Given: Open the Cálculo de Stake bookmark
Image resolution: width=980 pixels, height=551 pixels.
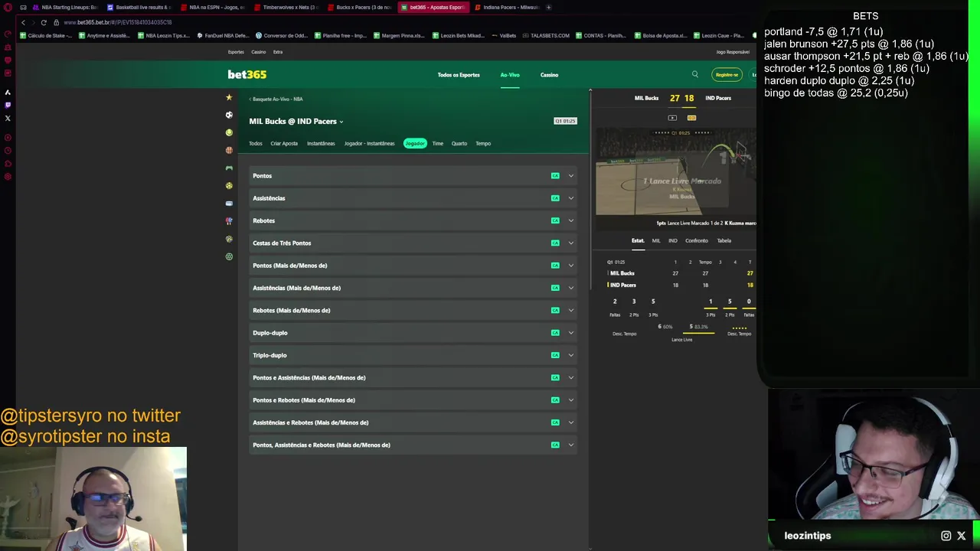Looking at the screenshot, I should 47,35.
